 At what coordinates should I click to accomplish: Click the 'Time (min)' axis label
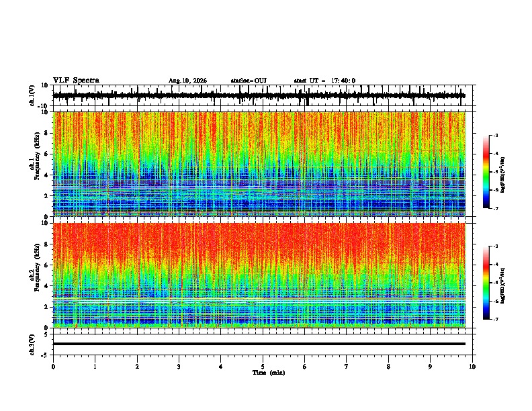click(269, 373)
